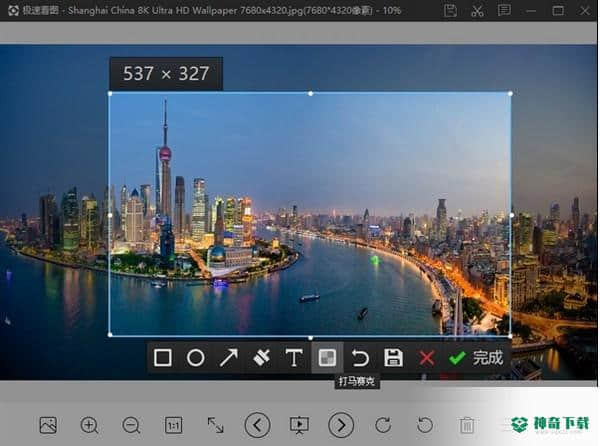
Task: Cancel the screenshot with red X
Action: tap(426, 358)
